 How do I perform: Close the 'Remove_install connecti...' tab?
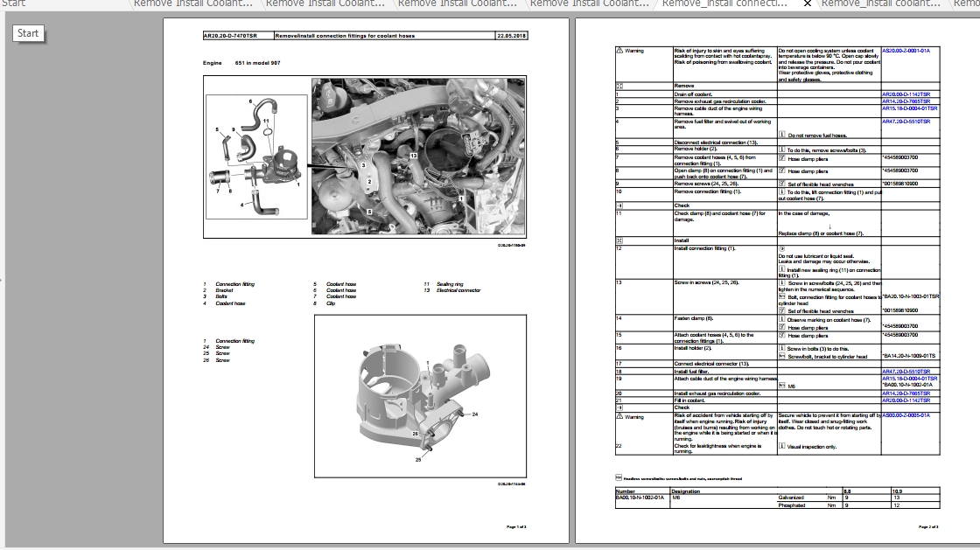[807, 3]
